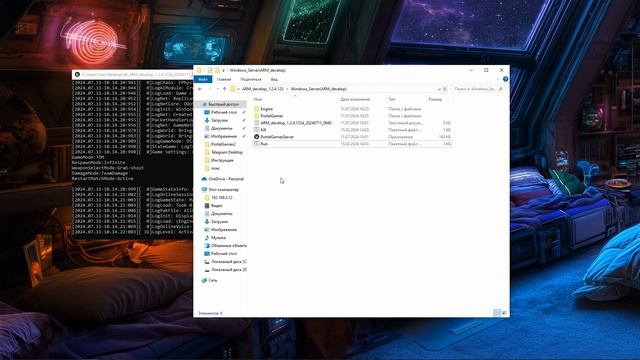
Task: Open the Видео library icon in sidebar
Action: pos(207,206)
